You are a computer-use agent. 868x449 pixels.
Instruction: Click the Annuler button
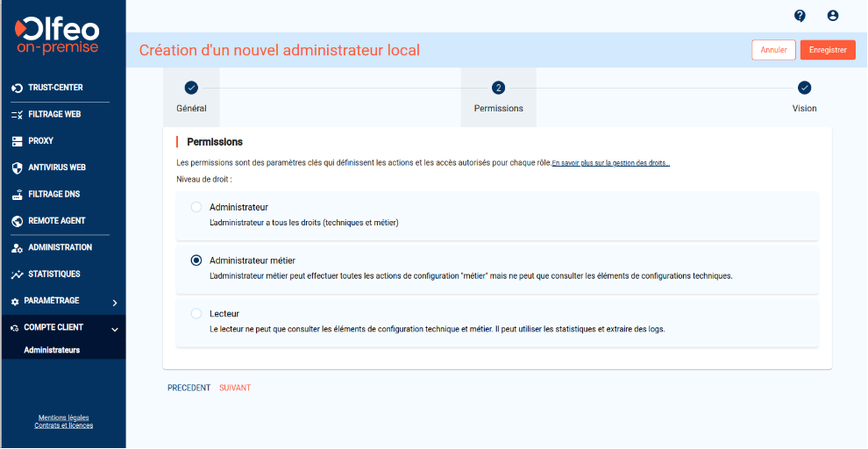pyautogui.click(x=773, y=50)
